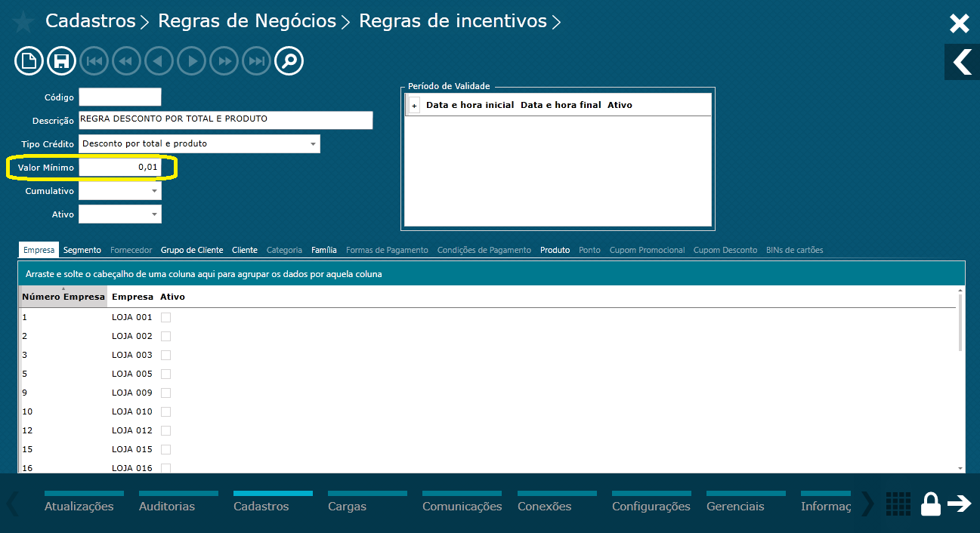The image size is (980, 533).
Task: Click into the Código input field
Action: click(120, 97)
